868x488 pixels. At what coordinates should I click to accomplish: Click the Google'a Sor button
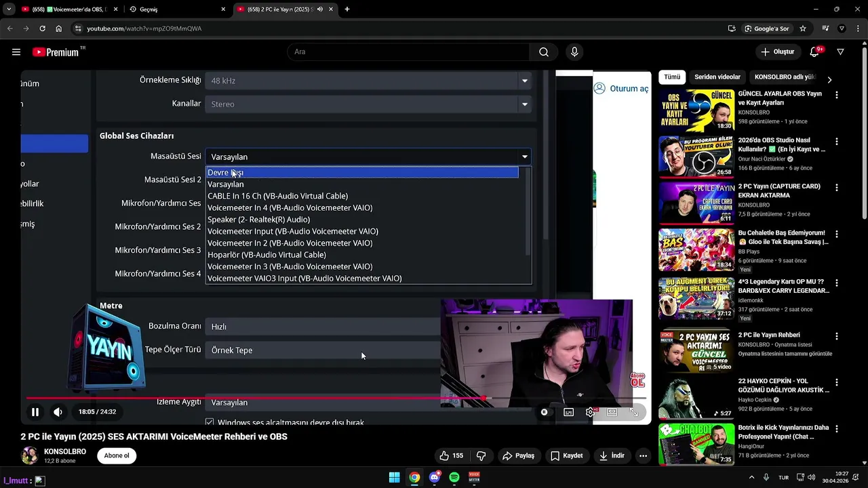[767, 28]
